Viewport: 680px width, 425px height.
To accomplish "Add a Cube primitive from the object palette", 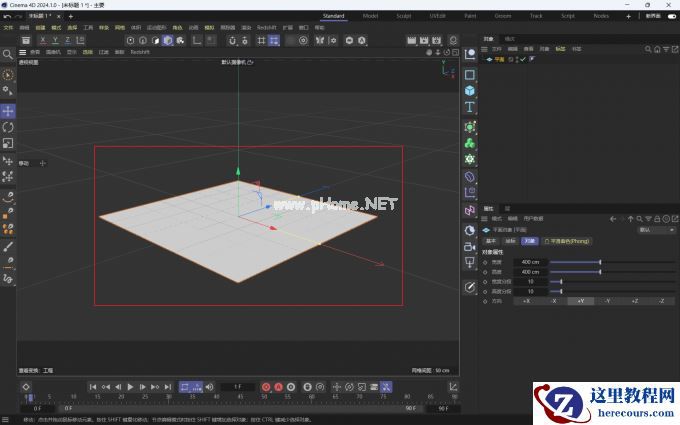I will point(470,91).
